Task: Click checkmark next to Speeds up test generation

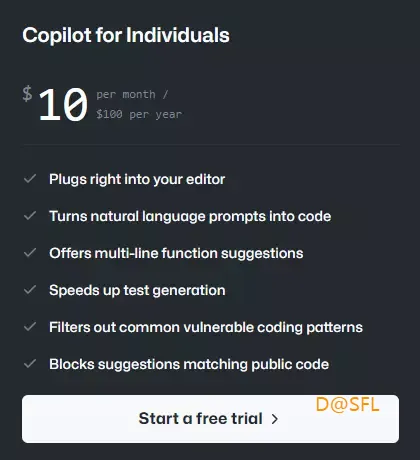Action: [30, 290]
